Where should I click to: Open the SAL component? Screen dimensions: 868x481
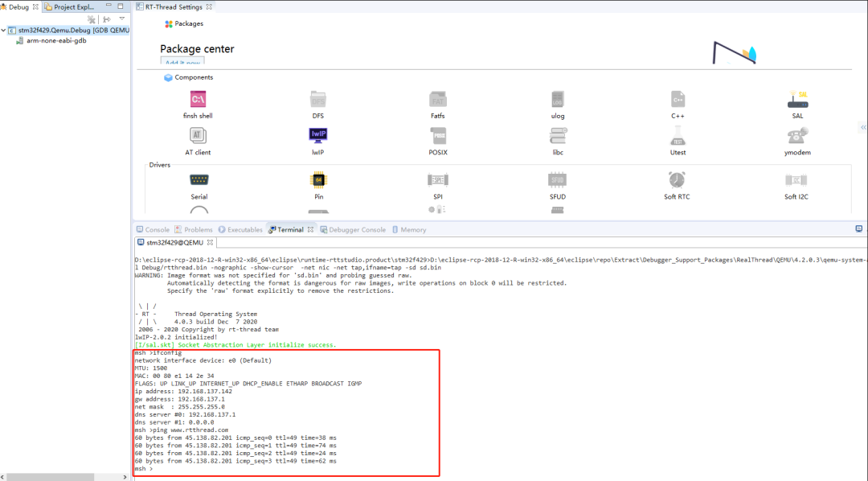[798, 100]
